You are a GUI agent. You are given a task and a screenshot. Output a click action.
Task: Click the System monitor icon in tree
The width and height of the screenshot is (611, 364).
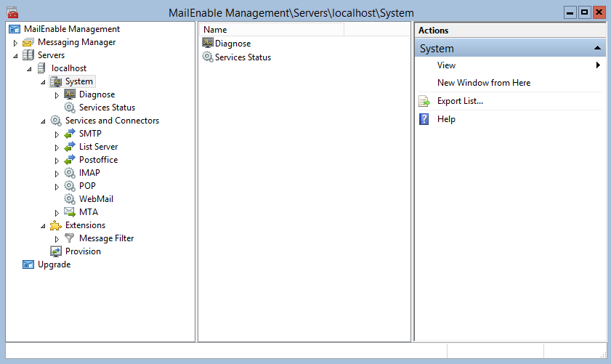(x=56, y=81)
